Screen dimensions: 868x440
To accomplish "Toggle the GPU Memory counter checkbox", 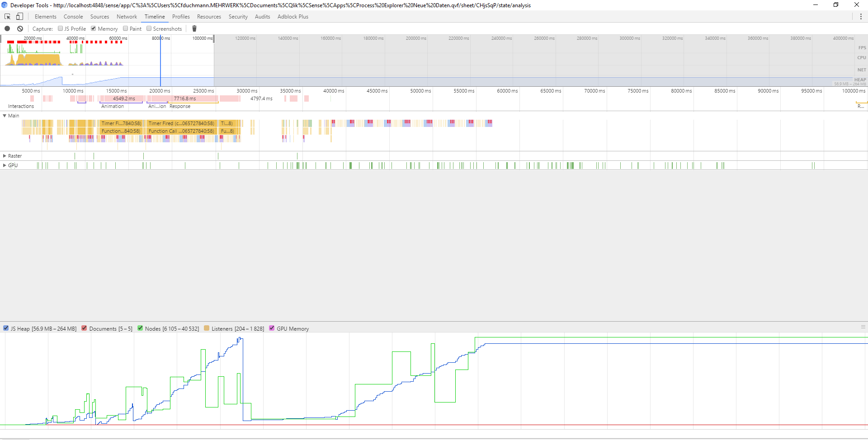I will point(272,328).
